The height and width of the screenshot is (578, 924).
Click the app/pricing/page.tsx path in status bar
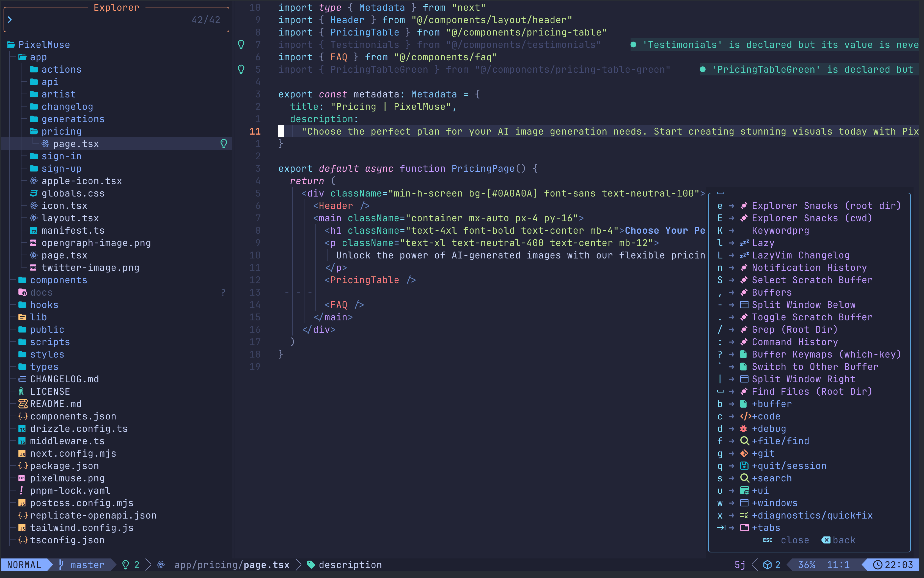pos(232,565)
